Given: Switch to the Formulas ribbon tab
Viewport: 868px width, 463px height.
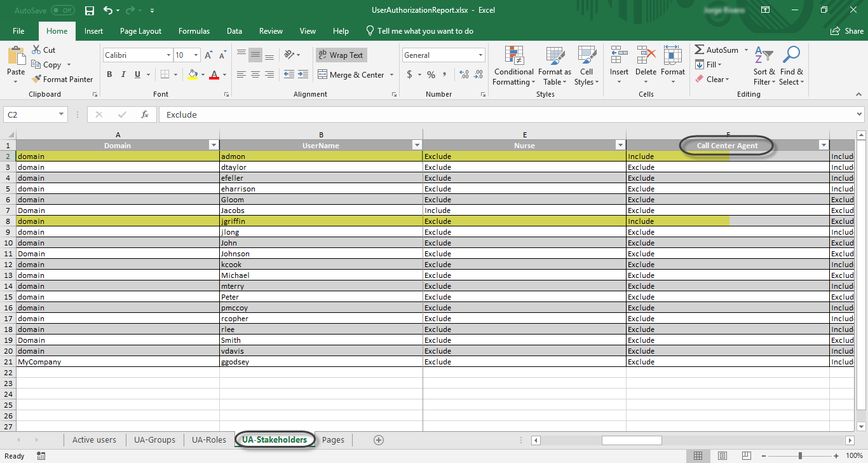Looking at the screenshot, I should click(x=194, y=31).
